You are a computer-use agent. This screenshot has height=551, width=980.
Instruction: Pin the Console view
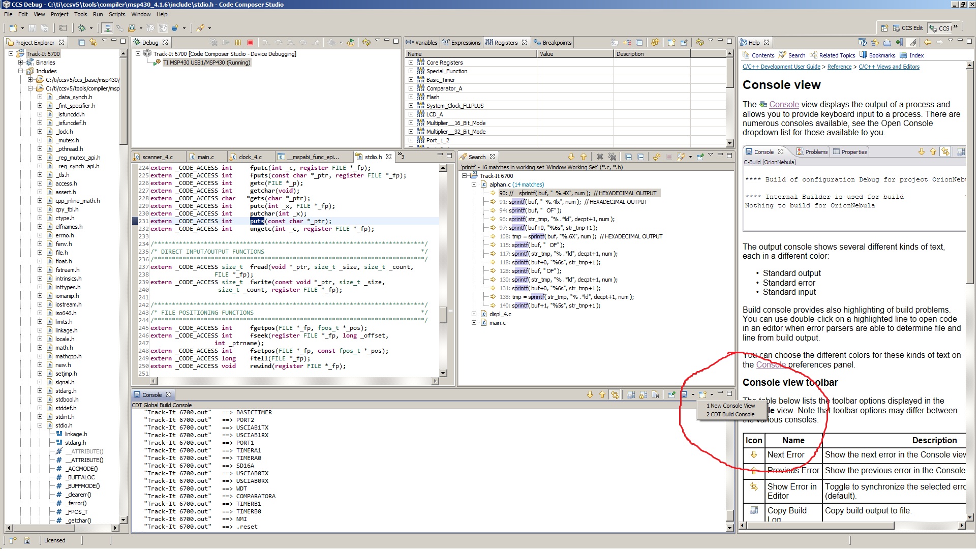coord(671,395)
